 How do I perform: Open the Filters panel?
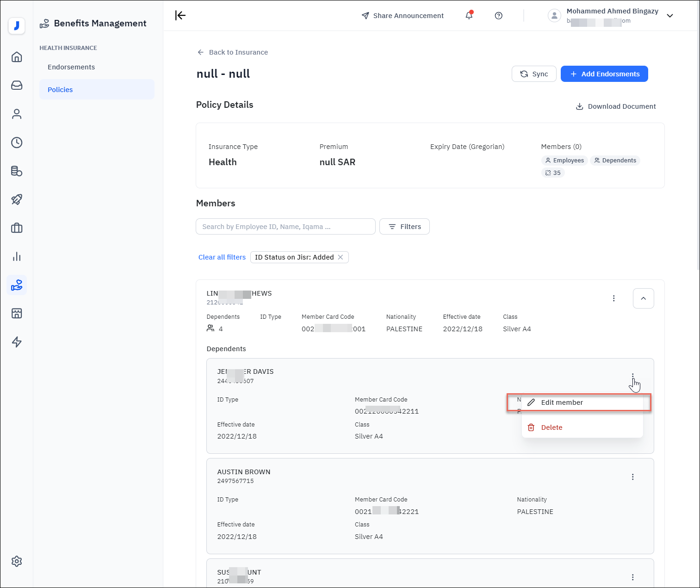(404, 227)
